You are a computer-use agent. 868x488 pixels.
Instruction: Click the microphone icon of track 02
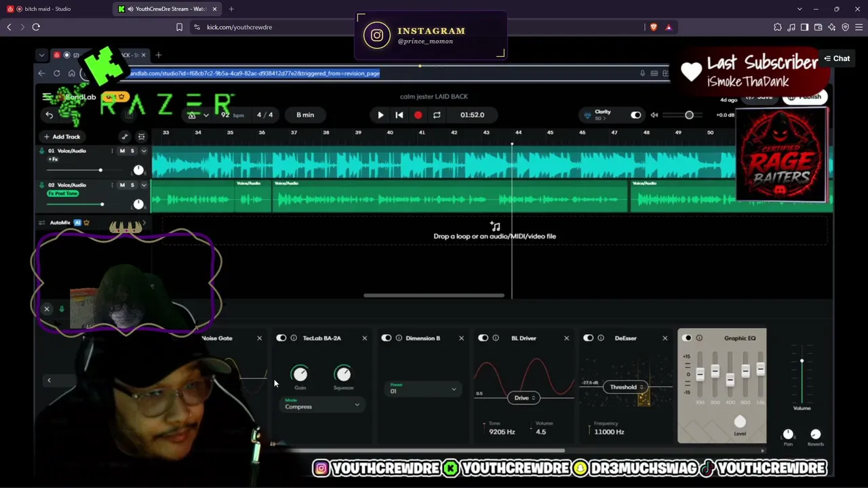click(41, 185)
